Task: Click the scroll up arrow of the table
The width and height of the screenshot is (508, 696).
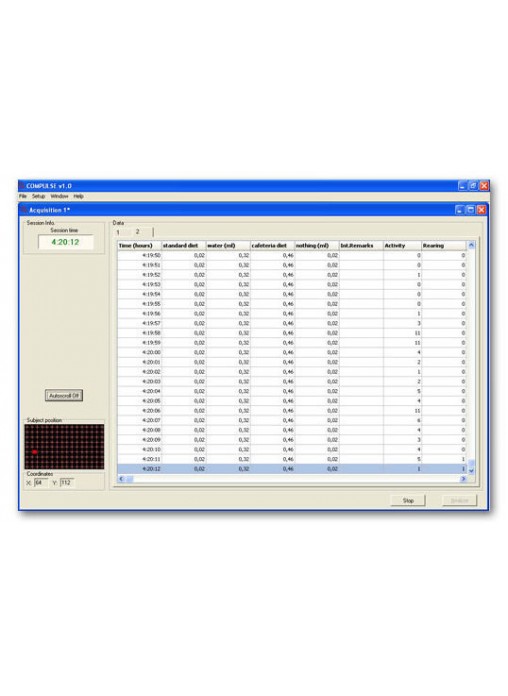Action: pyautogui.click(x=471, y=245)
